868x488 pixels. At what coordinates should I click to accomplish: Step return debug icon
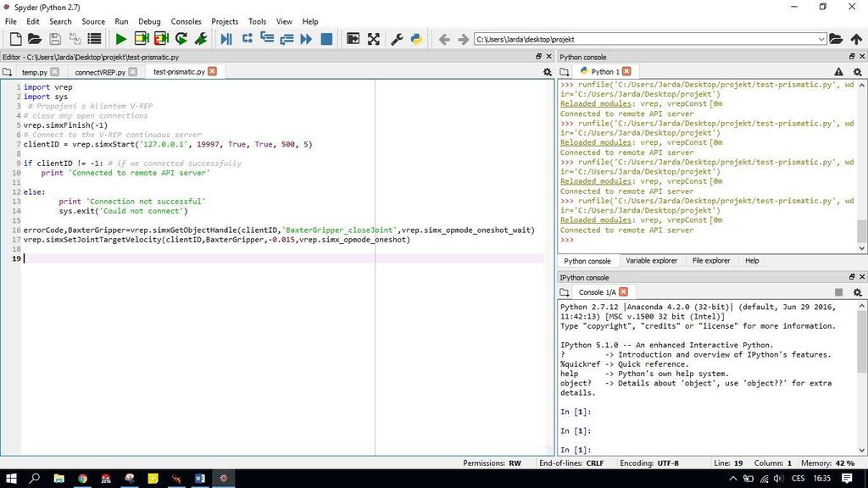(287, 39)
